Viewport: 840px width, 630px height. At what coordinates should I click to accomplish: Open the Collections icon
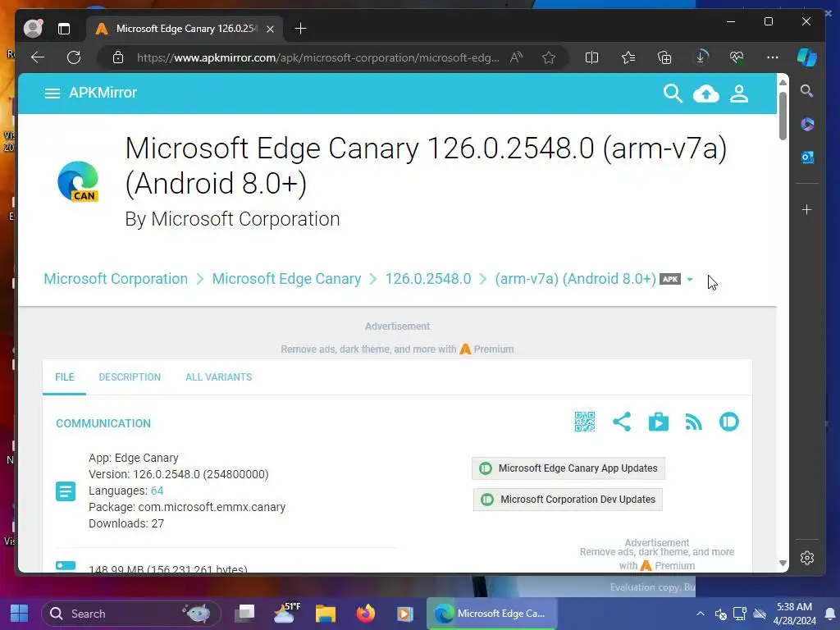(664, 57)
